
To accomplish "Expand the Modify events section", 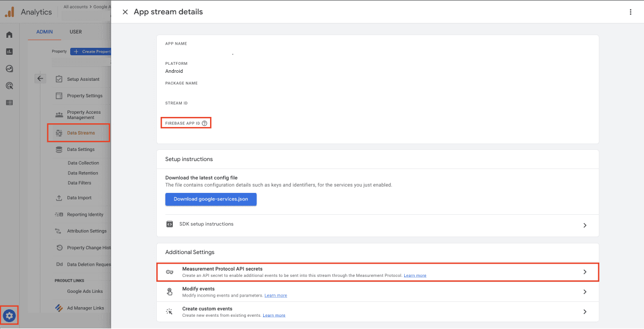I will click(x=584, y=291).
